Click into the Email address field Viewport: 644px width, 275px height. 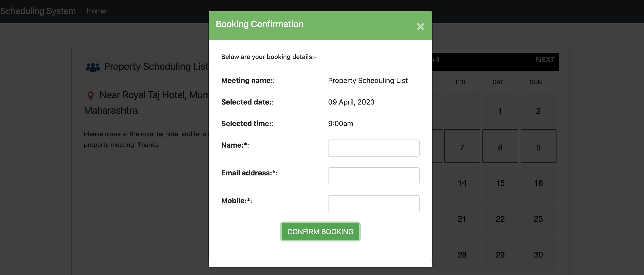click(x=374, y=176)
